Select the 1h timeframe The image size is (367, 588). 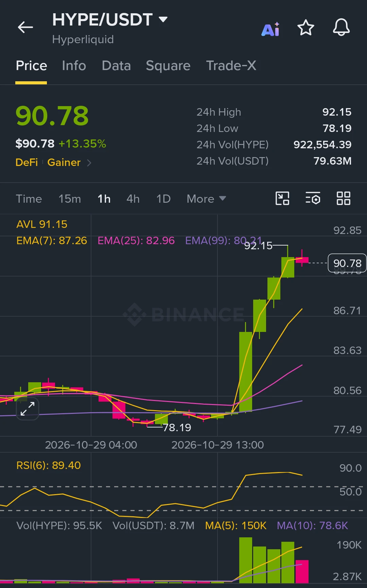[x=104, y=199]
